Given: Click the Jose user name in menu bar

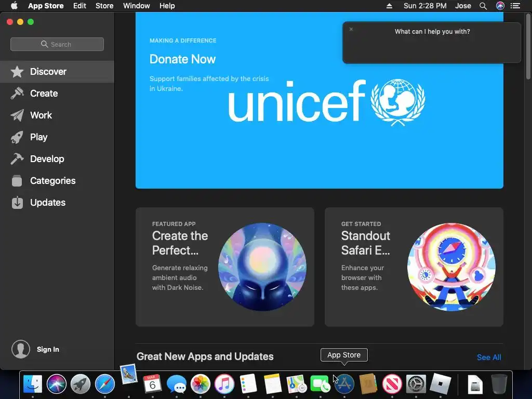Looking at the screenshot, I should (x=463, y=6).
